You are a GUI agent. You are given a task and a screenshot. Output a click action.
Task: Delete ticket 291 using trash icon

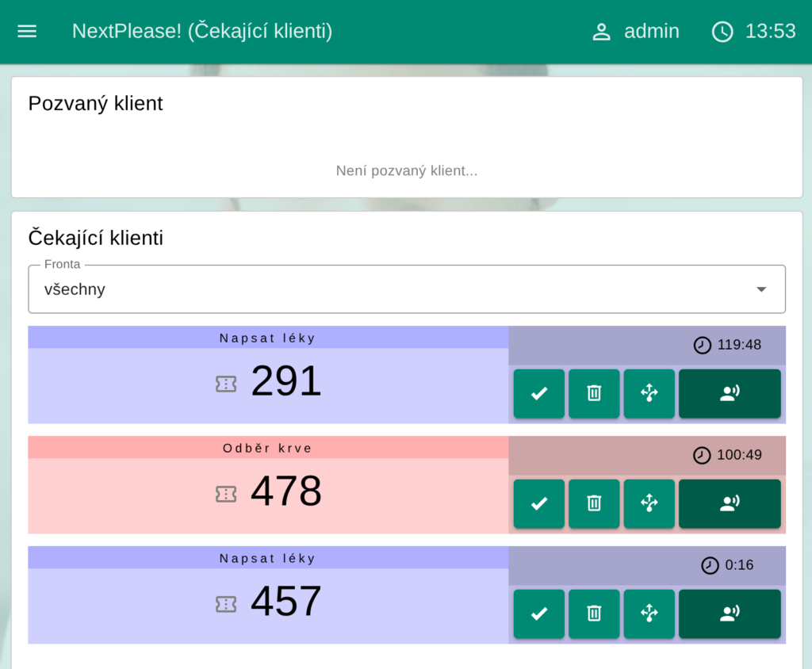click(594, 393)
